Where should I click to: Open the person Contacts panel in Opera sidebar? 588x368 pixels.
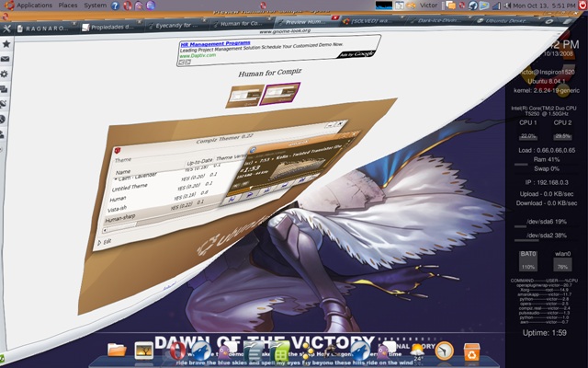[x=2, y=134]
